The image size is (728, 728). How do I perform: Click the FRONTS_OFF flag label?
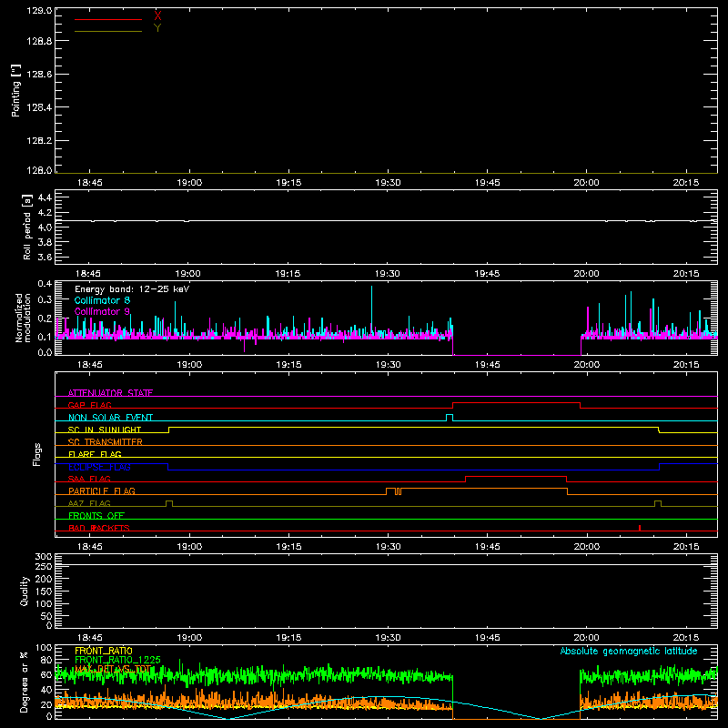tap(96, 515)
